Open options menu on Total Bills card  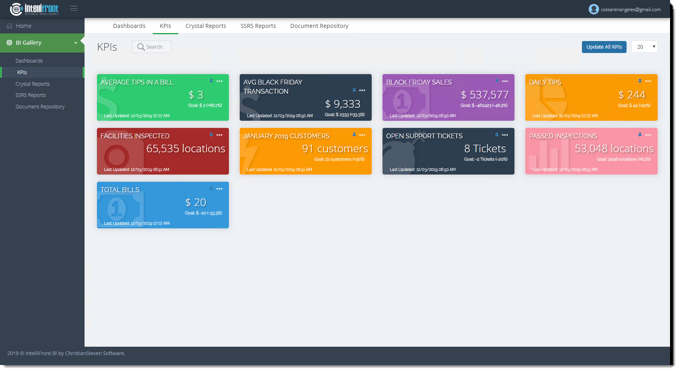pos(219,189)
